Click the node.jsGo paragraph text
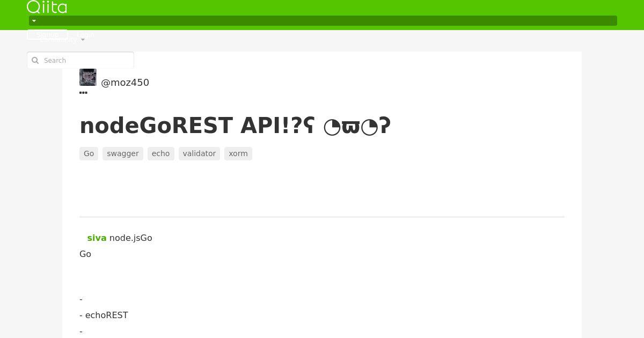Image resolution: width=644 pixels, height=338 pixels. (131, 238)
